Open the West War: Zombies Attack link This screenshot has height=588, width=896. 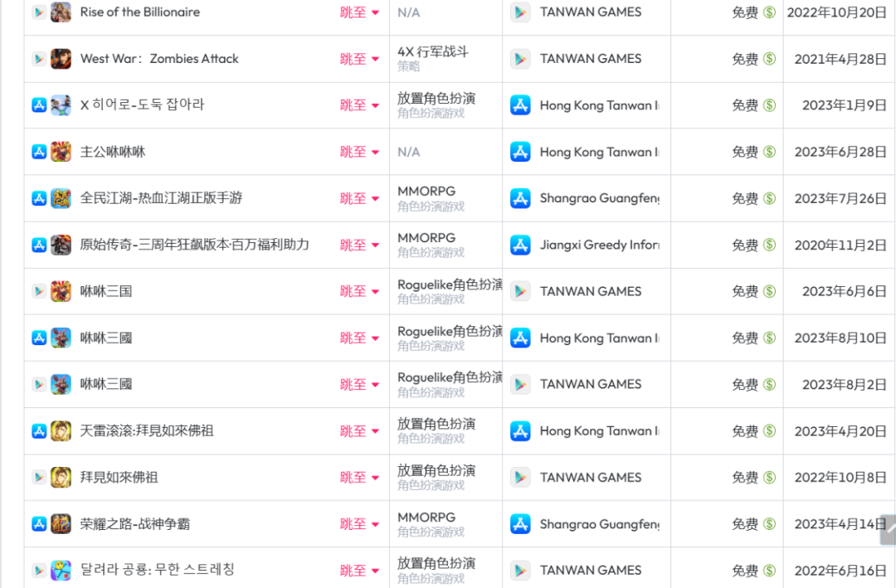pyautogui.click(x=159, y=59)
